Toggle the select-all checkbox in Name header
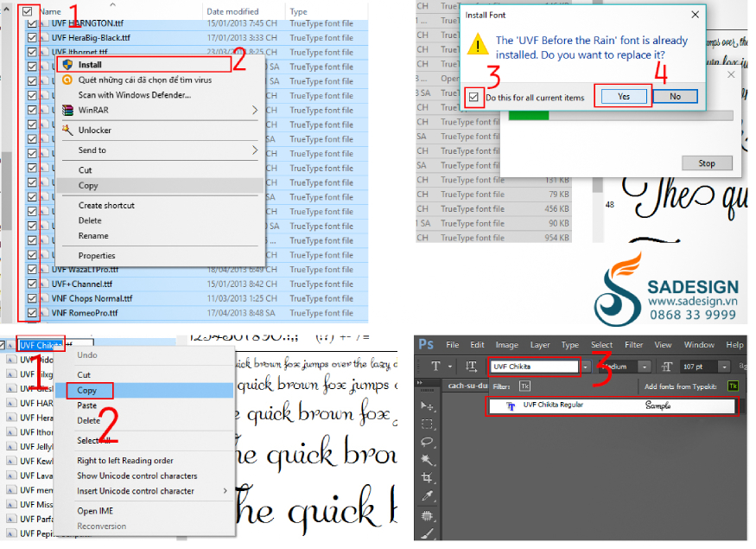756x549 pixels. point(28,11)
